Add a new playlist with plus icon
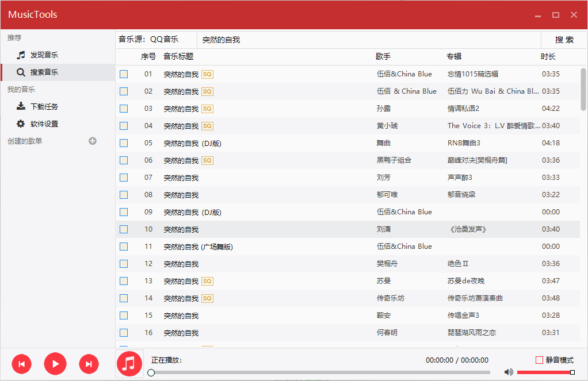 (93, 141)
